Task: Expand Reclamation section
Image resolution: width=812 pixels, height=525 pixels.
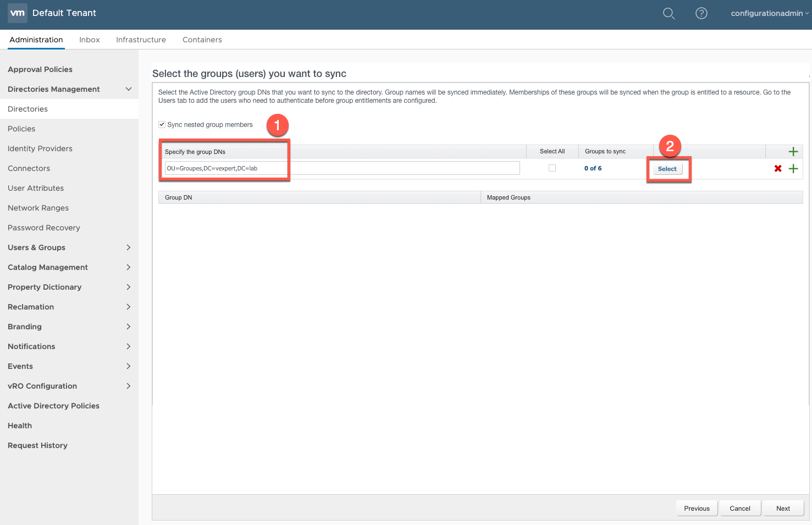Action: (x=129, y=307)
